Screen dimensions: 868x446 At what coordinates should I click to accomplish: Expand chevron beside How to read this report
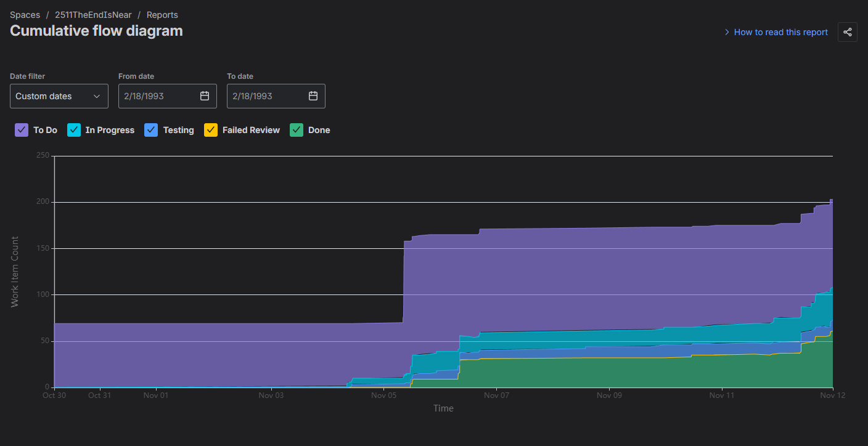(727, 32)
